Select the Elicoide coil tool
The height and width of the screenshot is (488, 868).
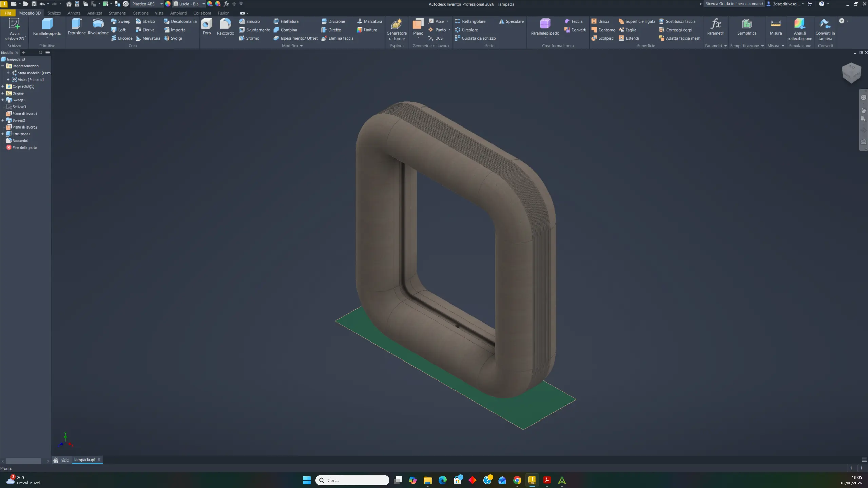click(122, 38)
